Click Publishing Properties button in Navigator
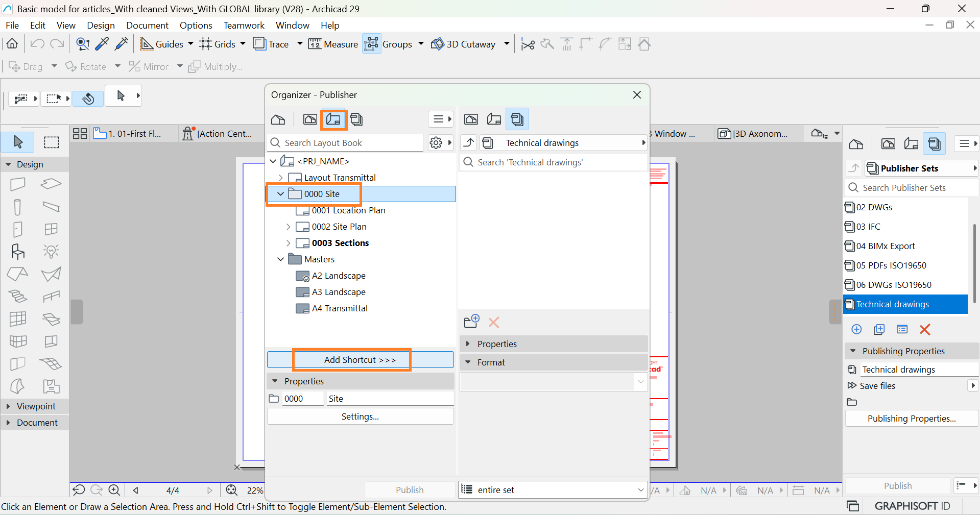Viewport: 980px width, 515px height. coord(912,419)
